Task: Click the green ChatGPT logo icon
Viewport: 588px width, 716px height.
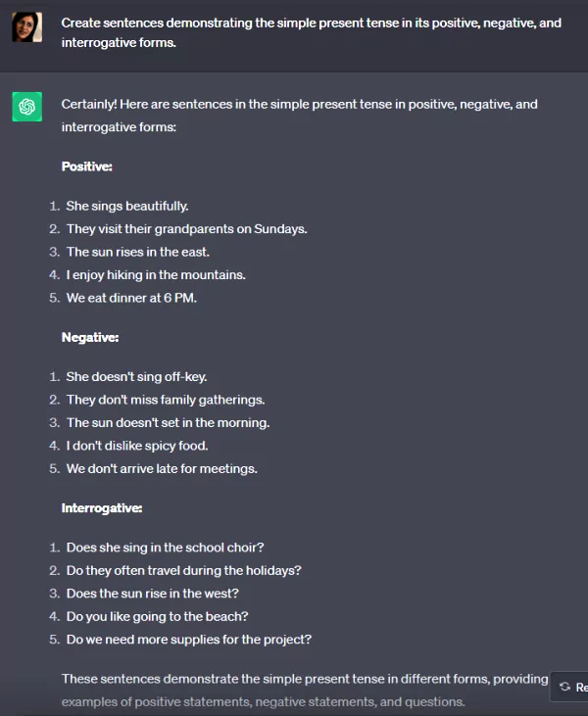Action: (27, 107)
